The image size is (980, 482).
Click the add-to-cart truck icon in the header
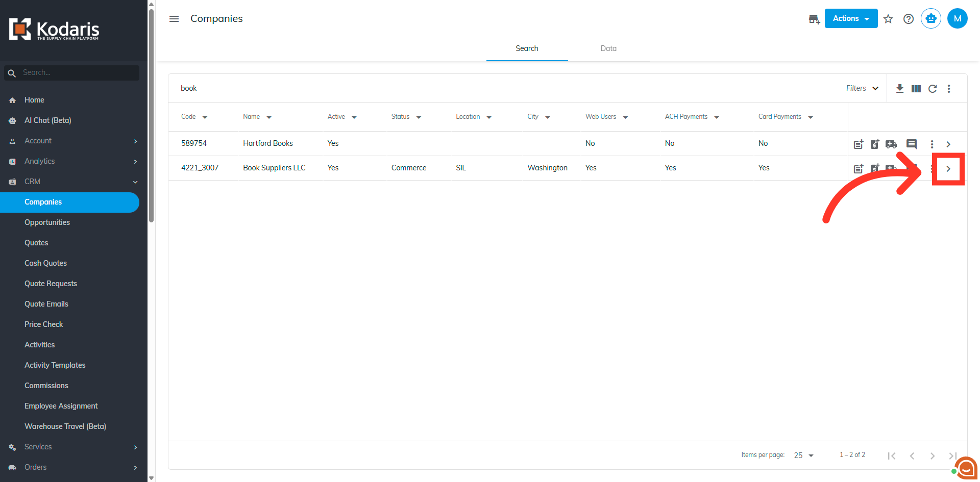(x=814, y=19)
